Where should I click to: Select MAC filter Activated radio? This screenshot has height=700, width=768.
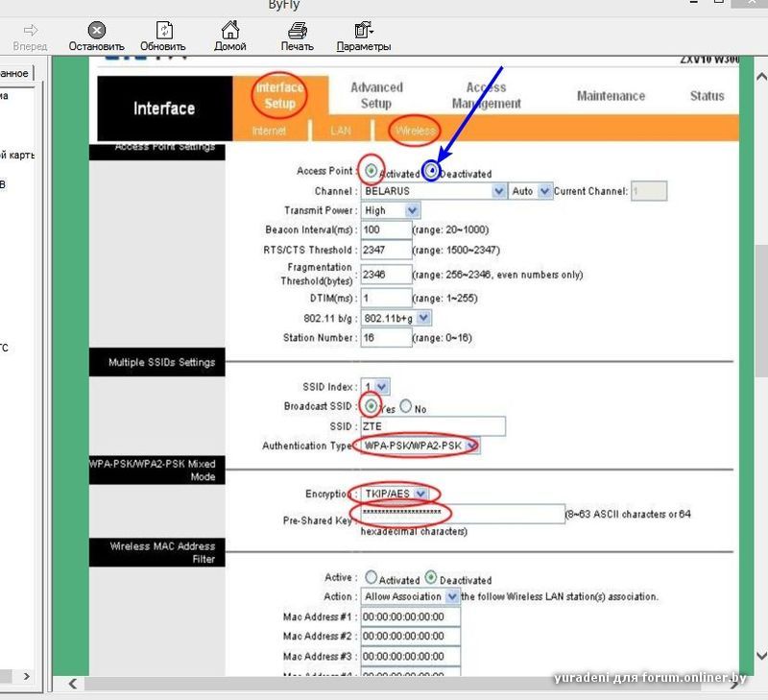coord(372,577)
